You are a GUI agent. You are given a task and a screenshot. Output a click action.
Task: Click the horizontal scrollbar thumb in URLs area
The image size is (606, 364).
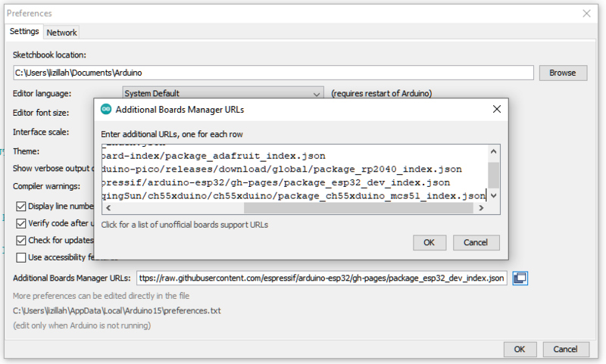coord(358,208)
